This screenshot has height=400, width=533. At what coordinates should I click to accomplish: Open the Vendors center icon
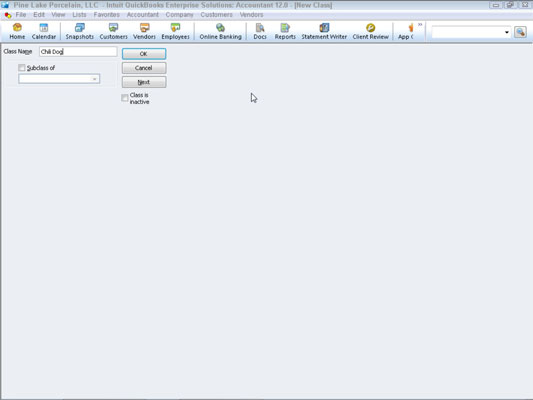tap(144, 32)
